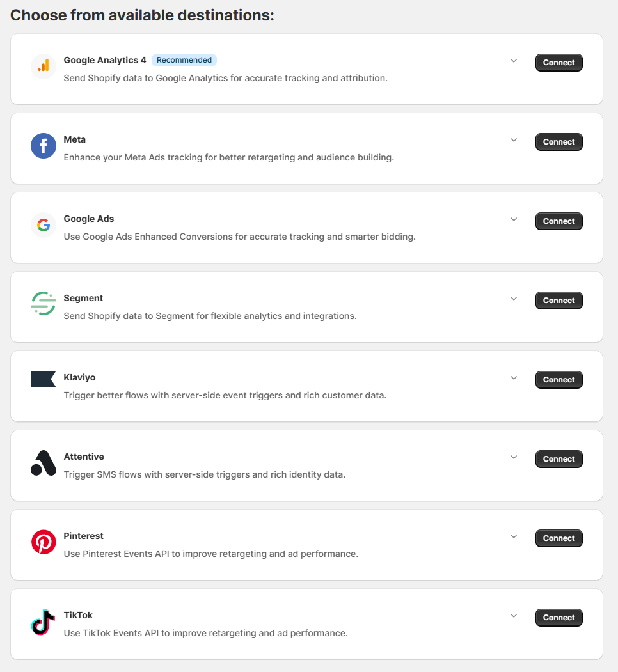Click the Google Analytics 4 logo icon

[x=44, y=66]
